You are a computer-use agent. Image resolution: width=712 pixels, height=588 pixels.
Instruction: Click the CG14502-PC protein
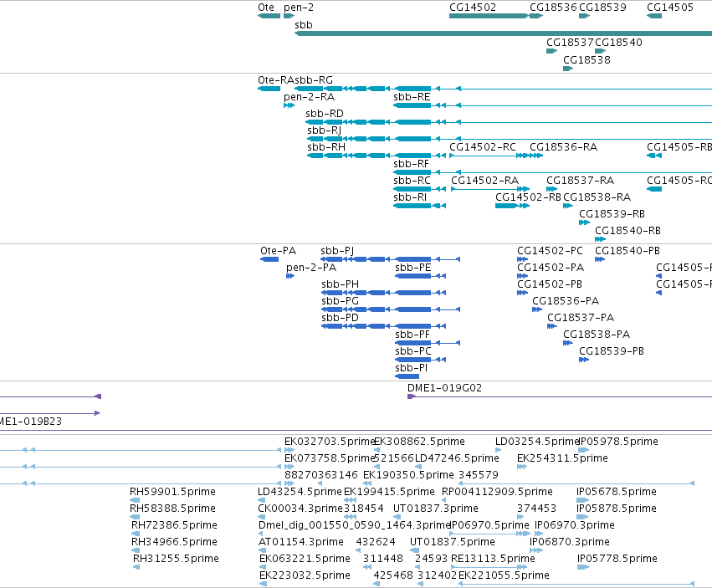pyautogui.click(x=522, y=259)
